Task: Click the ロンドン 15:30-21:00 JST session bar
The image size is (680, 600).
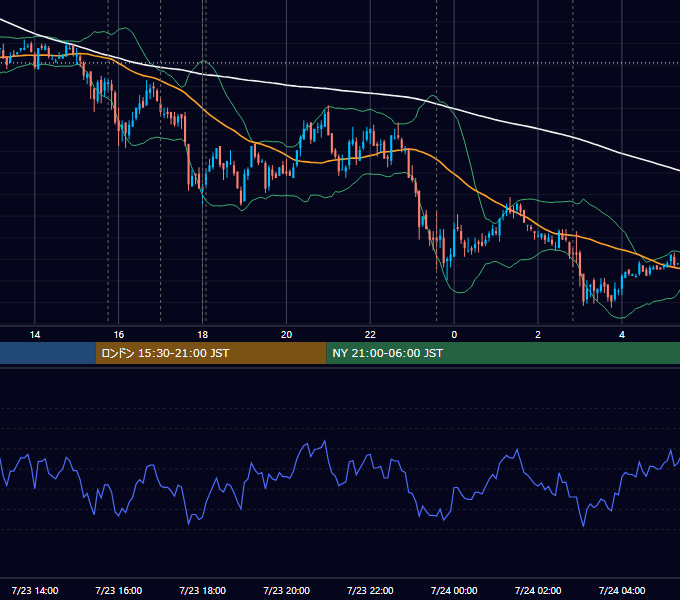Action: 211,353
